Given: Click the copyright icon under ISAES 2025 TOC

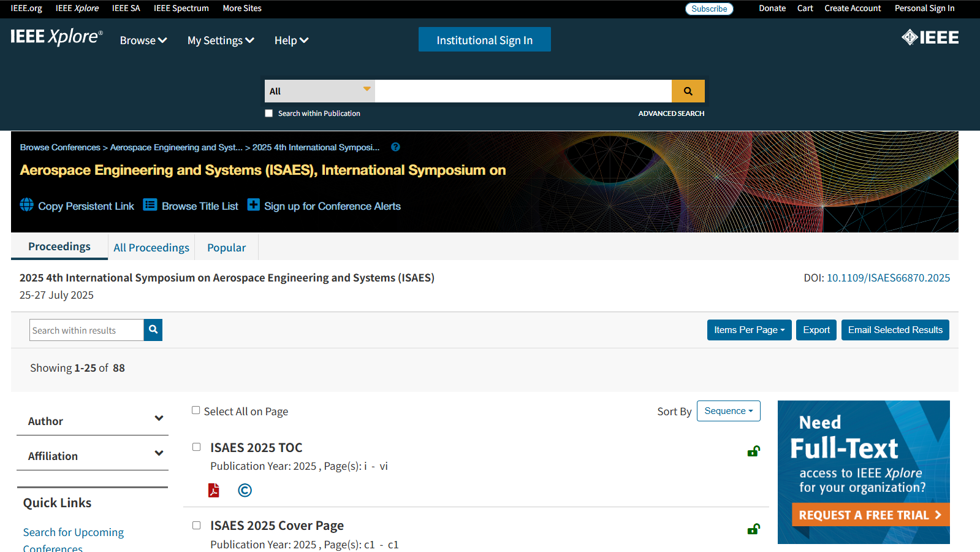Looking at the screenshot, I should [245, 490].
